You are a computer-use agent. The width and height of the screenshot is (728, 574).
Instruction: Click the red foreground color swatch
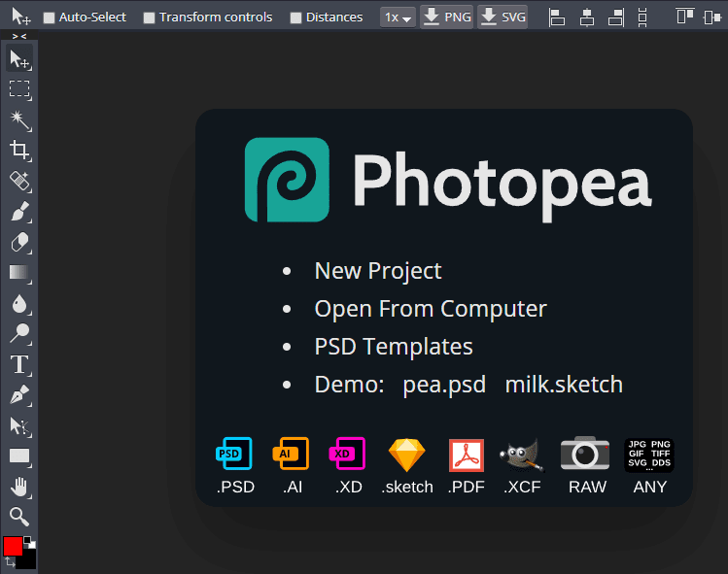13,546
